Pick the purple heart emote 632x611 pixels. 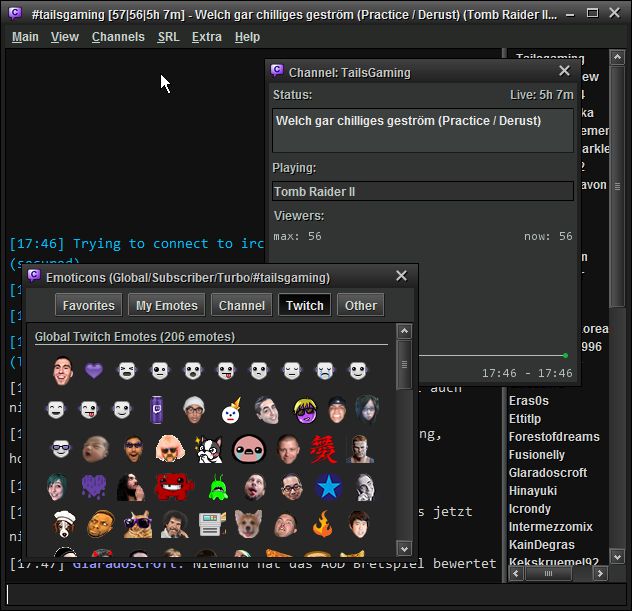click(x=94, y=370)
